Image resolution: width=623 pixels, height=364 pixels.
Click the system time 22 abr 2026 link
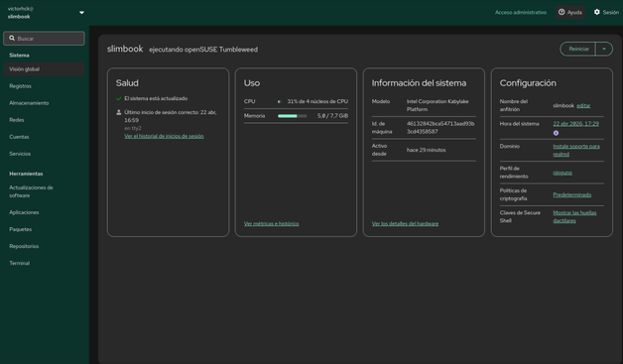(x=575, y=124)
